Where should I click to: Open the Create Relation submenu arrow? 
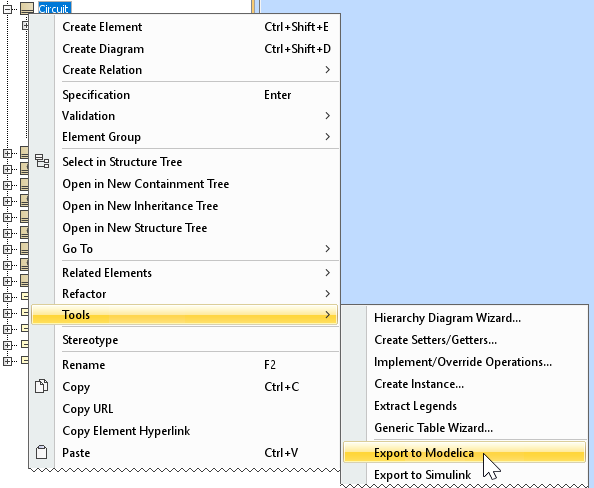click(x=328, y=70)
